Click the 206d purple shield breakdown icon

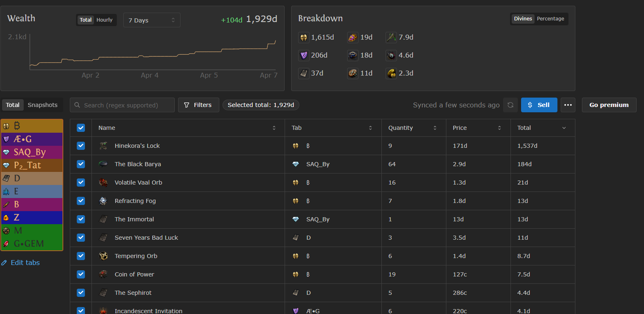[303, 56]
